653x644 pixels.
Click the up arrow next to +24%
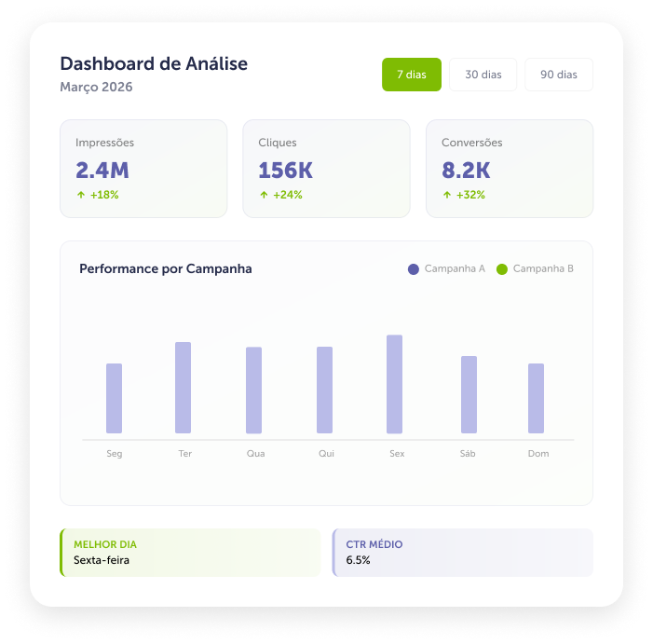point(264,195)
